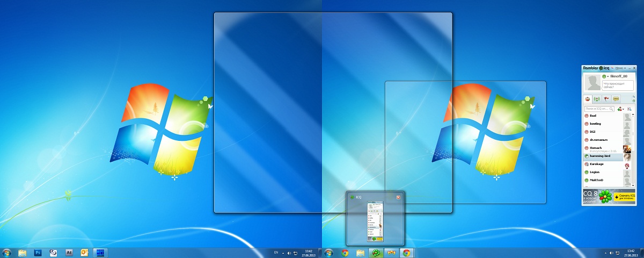Open Start menu on the taskbar with ICQ

(328, 252)
